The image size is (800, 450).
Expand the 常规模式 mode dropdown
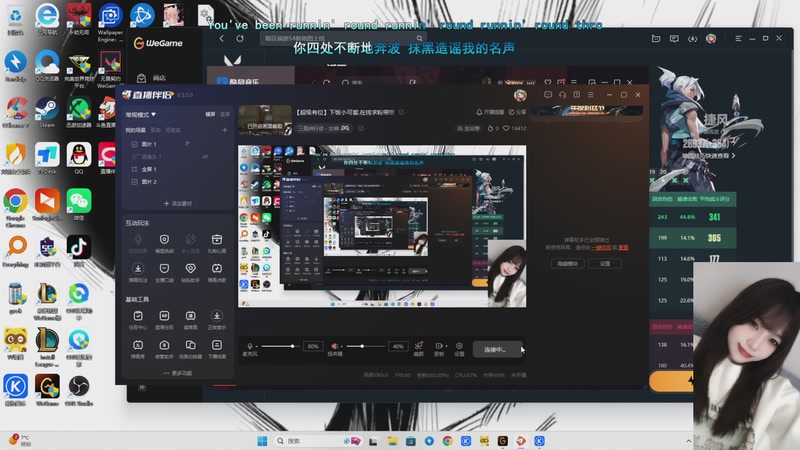[141, 114]
